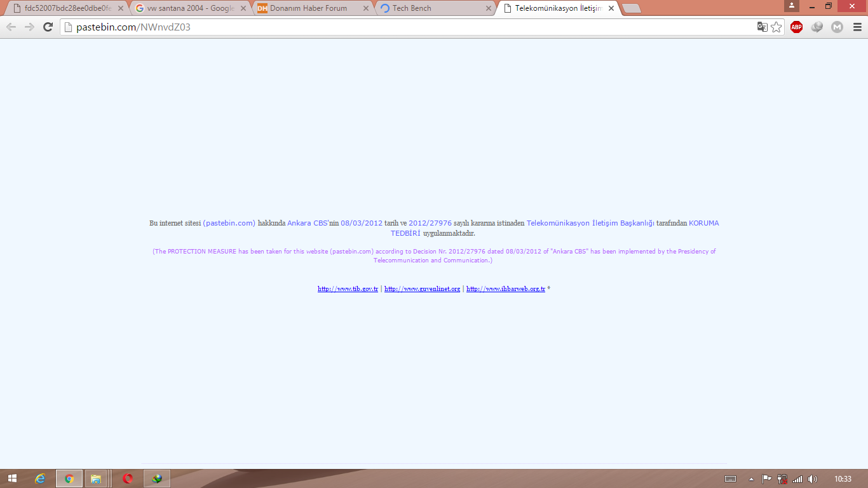Bookmark this page with the star icon
Image resolution: width=868 pixels, height=488 pixels.
pos(776,27)
